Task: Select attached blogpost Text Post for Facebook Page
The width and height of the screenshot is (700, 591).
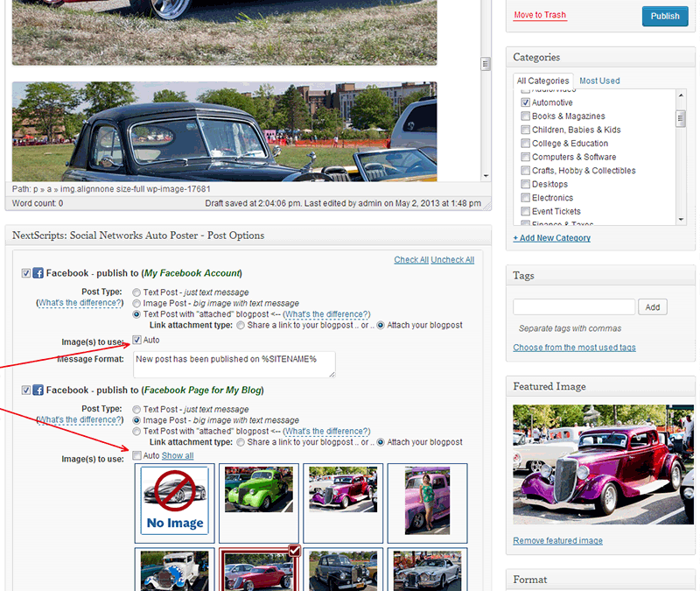Action: tap(136, 432)
